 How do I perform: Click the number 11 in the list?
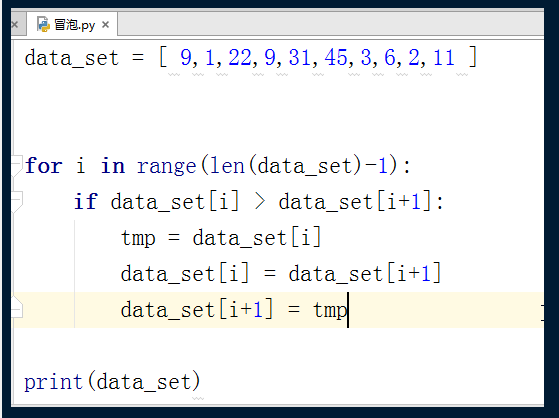tap(444, 57)
